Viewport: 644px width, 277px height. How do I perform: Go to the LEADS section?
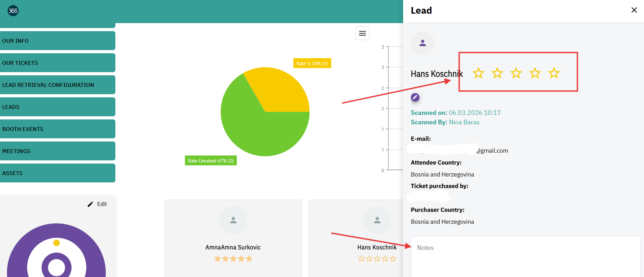pyautogui.click(x=58, y=107)
